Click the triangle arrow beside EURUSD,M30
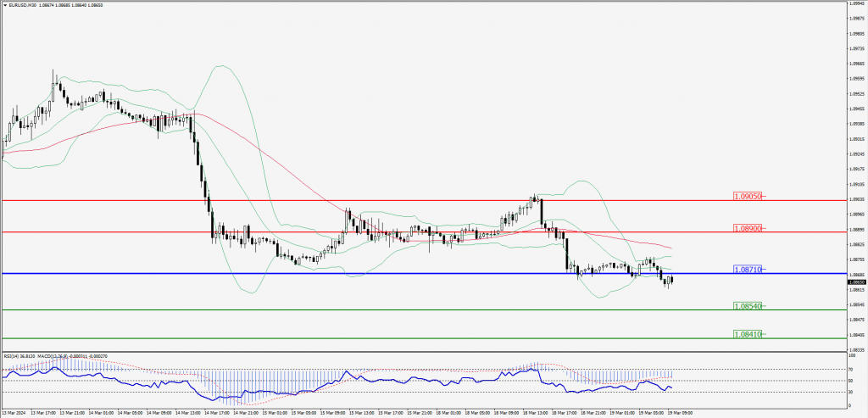868x418 pixels. pyautogui.click(x=4, y=4)
